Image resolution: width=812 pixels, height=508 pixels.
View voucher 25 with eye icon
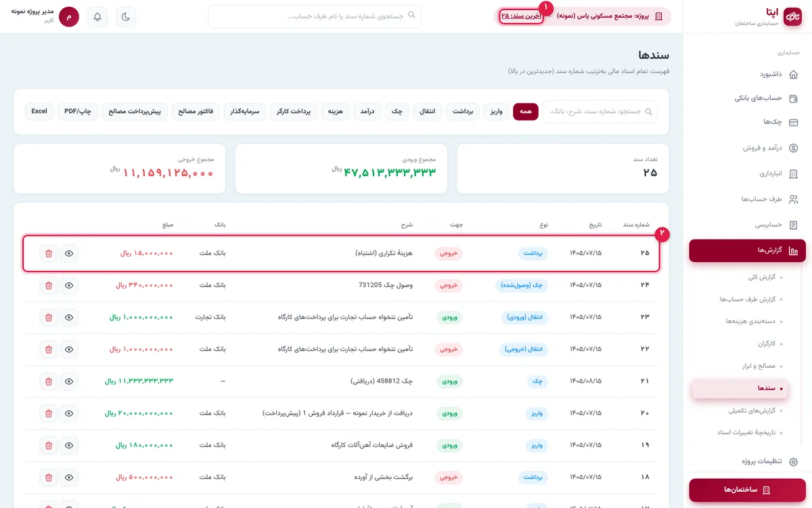69,253
